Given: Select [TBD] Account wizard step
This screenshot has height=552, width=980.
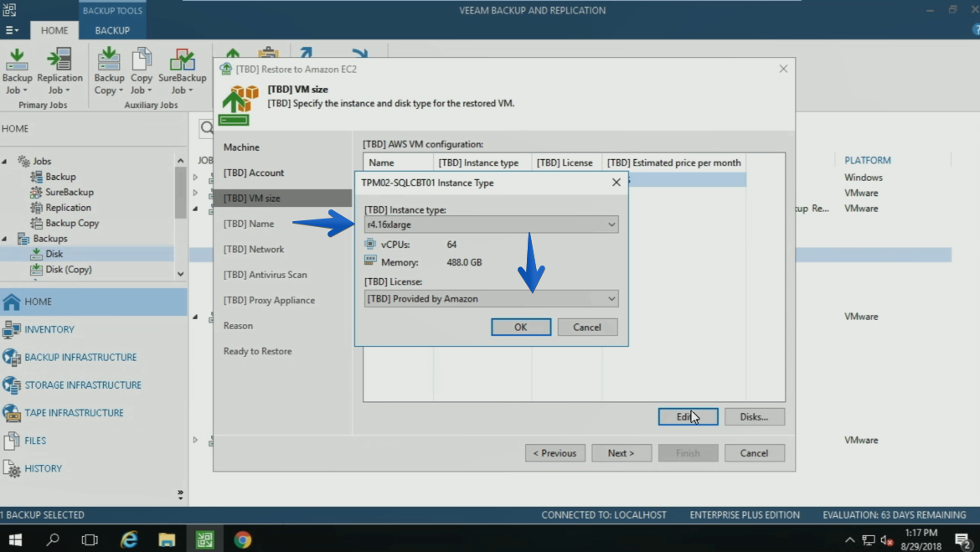Looking at the screenshot, I should 254,173.
